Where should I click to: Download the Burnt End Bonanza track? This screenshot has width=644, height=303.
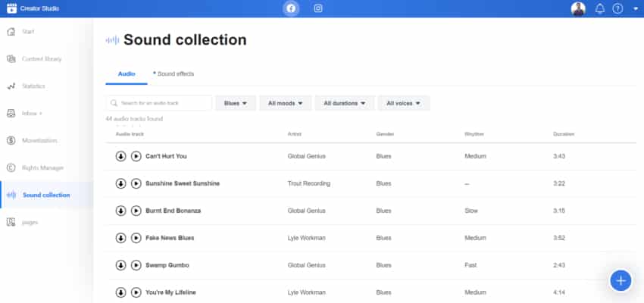pyautogui.click(x=120, y=211)
